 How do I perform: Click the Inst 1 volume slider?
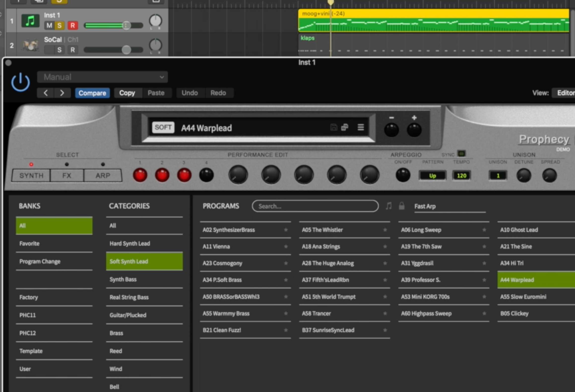point(113,26)
